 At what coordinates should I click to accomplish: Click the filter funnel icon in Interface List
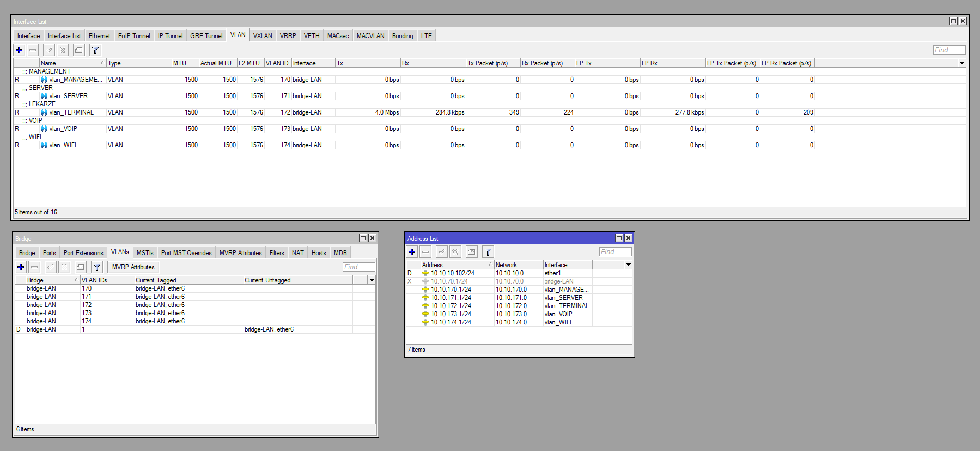95,50
